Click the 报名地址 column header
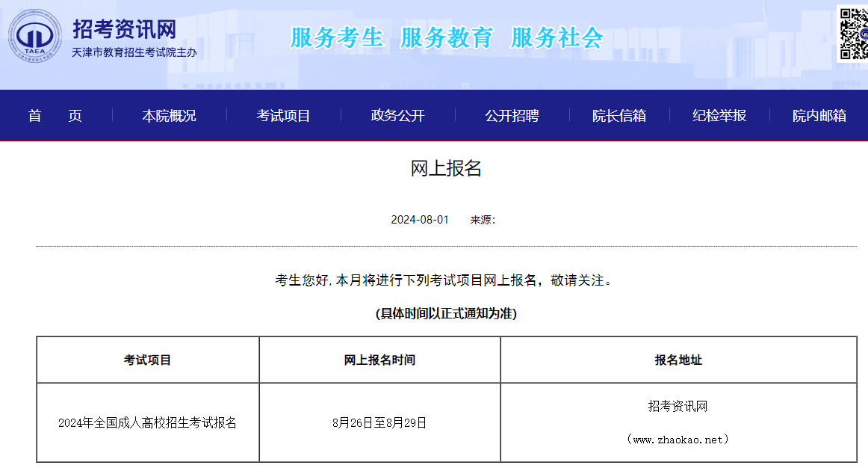868x468 pixels. [678, 360]
